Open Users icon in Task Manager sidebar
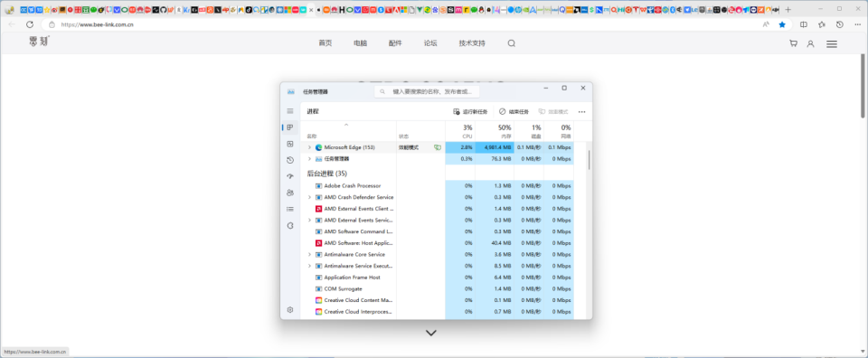This screenshot has height=358, width=868. coord(290,193)
